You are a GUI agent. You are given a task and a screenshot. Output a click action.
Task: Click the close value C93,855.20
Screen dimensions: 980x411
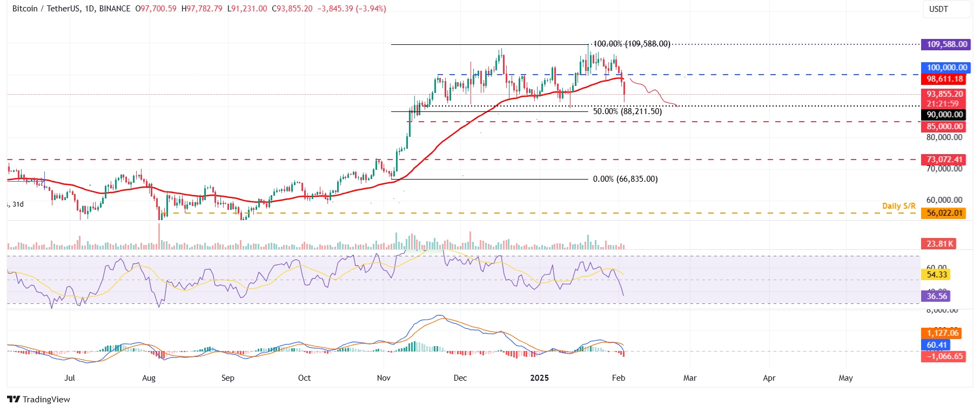(292, 9)
